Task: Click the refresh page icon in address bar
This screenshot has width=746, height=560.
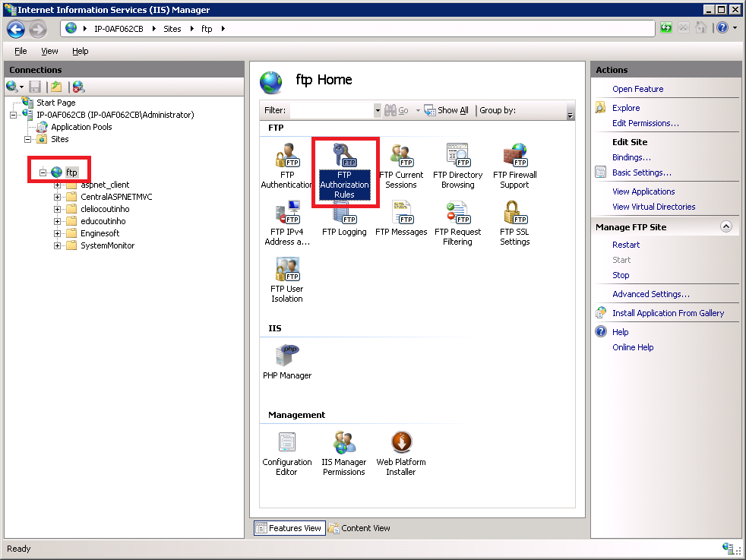Action: [x=666, y=28]
